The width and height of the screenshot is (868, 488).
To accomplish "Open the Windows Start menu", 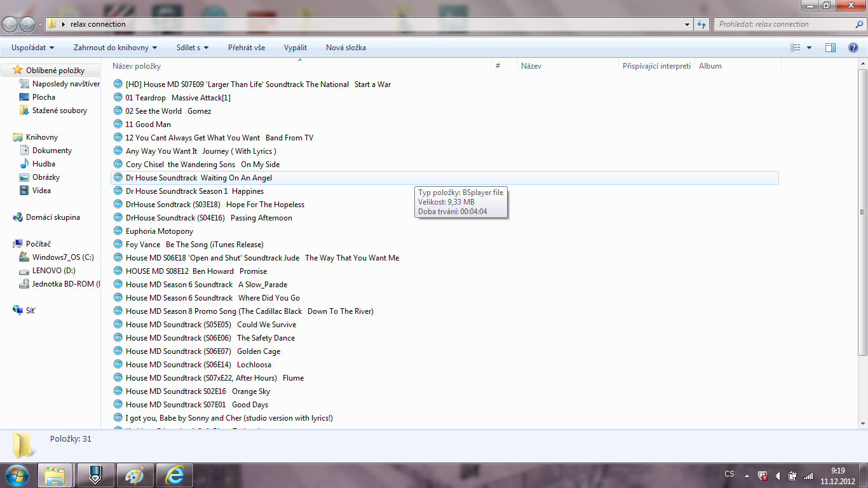I will tap(17, 475).
